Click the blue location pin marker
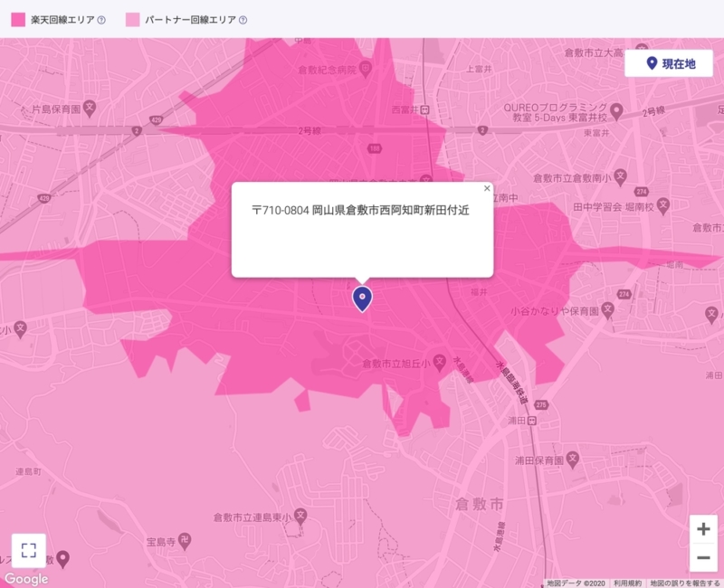Image resolution: width=724 pixels, height=588 pixels. 363,299
